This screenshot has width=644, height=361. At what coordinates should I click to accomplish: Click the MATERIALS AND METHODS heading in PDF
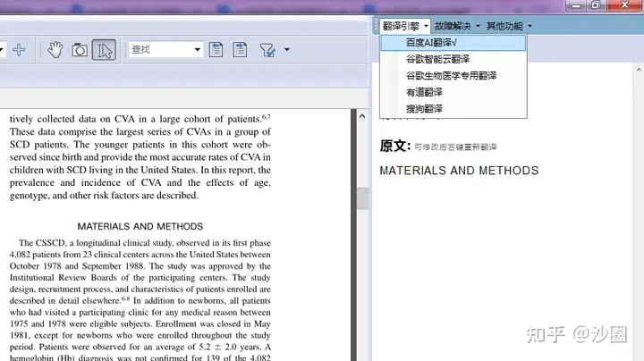coord(140,226)
